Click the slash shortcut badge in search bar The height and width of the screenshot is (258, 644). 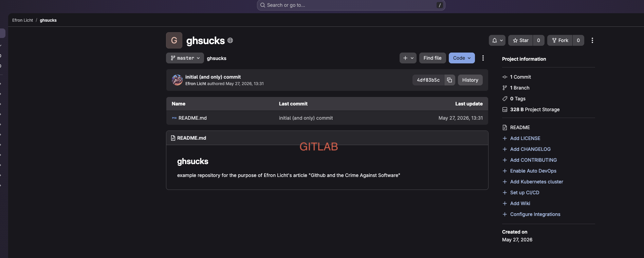440,5
